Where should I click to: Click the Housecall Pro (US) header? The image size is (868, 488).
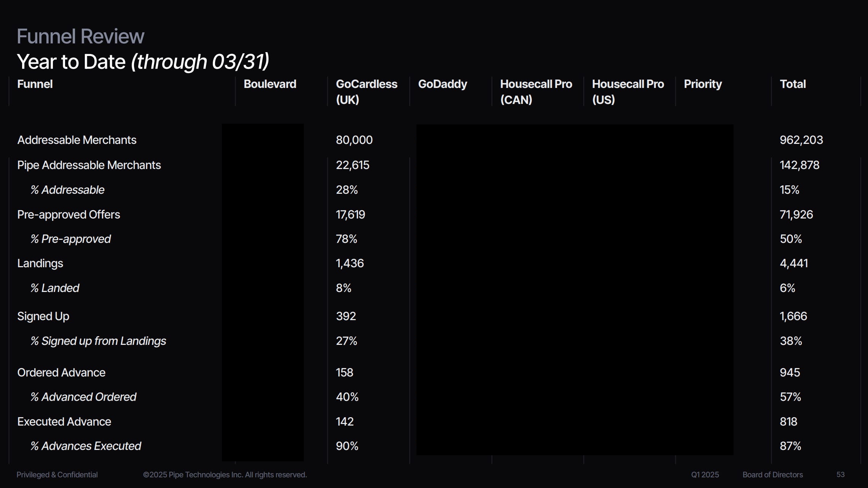coord(627,91)
